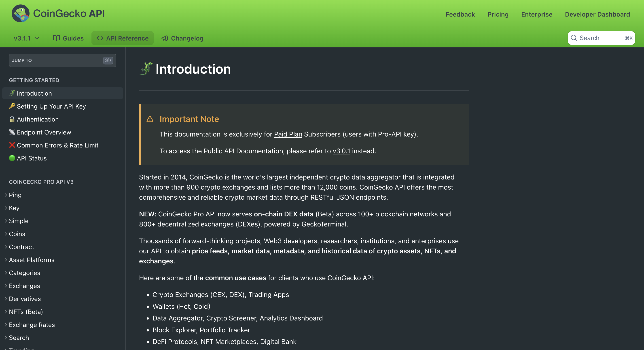Click the lock icon beside Authentication
The height and width of the screenshot is (350, 644).
(x=12, y=119)
